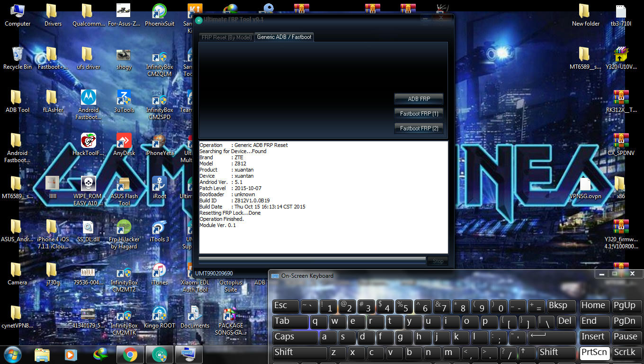The width and height of the screenshot is (644, 364).
Task: Select the fLAsHer folder
Action: pos(53,101)
